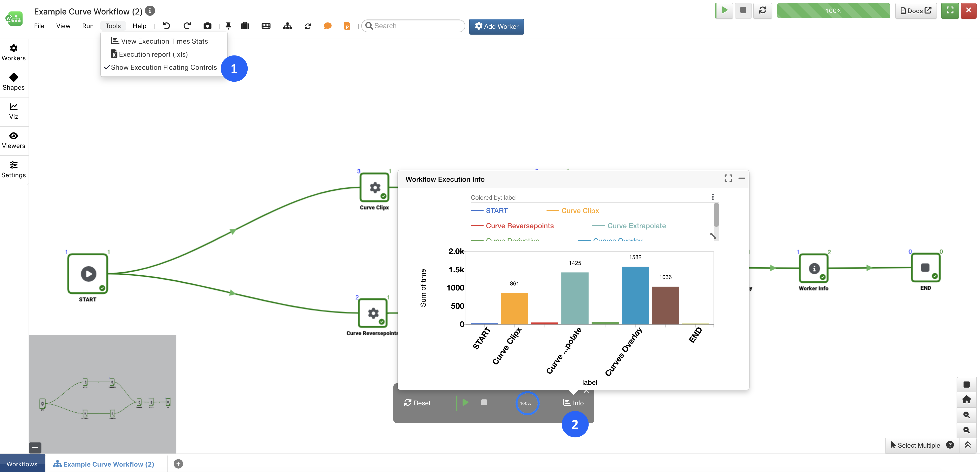Take a snapshot with the camera icon

(x=207, y=26)
